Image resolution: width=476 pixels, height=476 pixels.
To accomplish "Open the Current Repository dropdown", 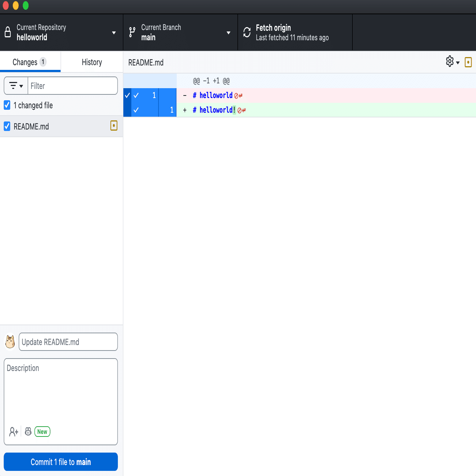I will (113, 32).
